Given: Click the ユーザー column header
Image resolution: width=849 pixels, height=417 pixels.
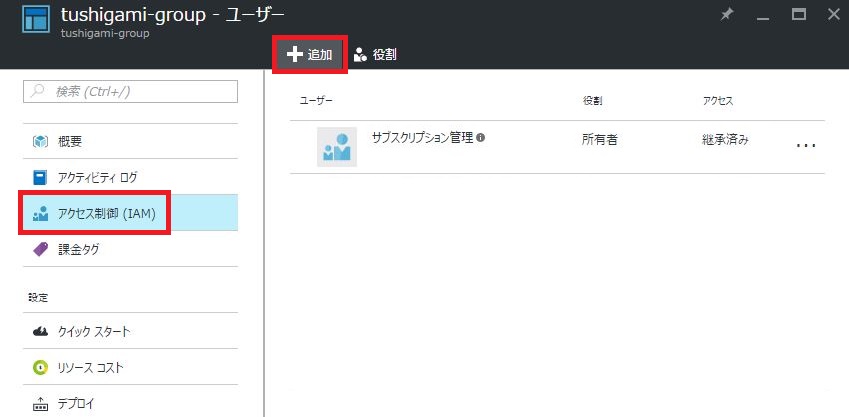Looking at the screenshot, I should [x=316, y=101].
